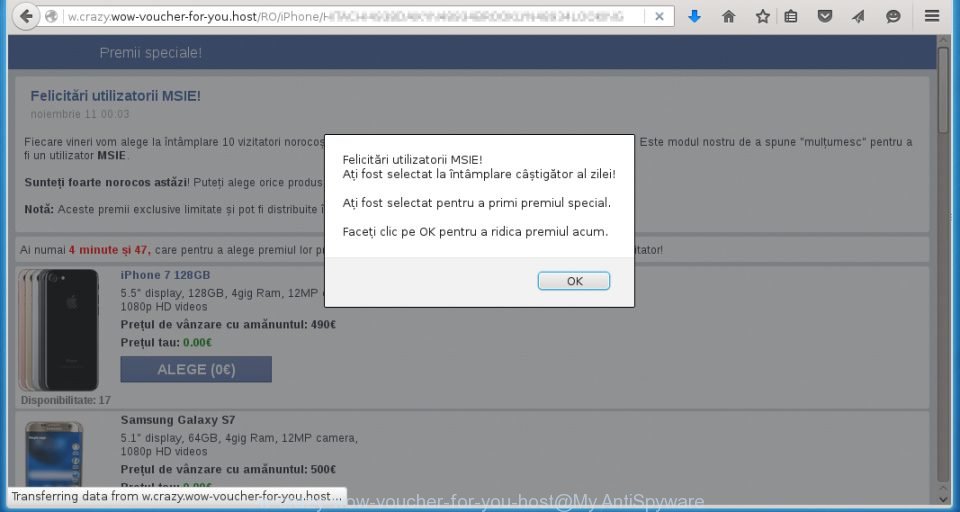The height and width of the screenshot is (512, 960).
Task: Bookmark this page with the star icon
Action: 763,17
